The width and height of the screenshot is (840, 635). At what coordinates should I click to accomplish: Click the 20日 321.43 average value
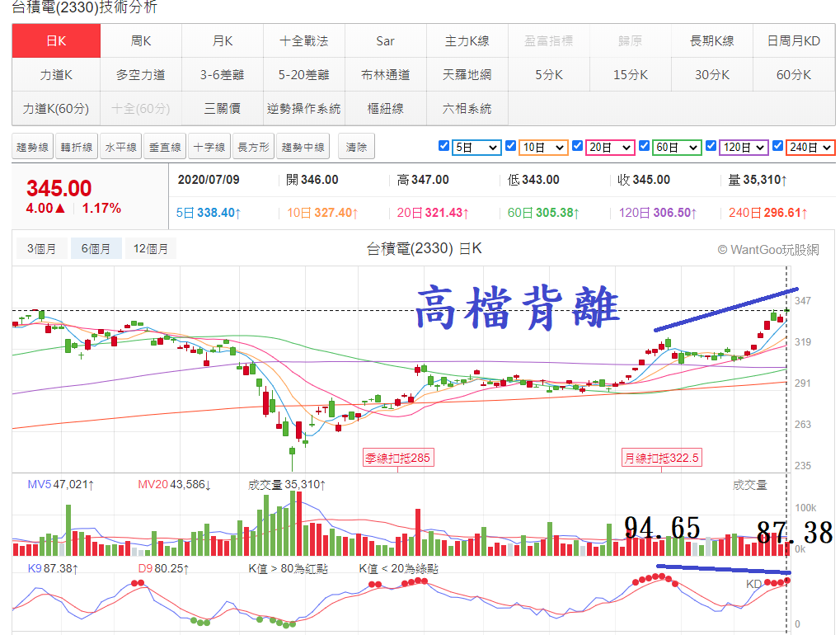coord(433,213)
